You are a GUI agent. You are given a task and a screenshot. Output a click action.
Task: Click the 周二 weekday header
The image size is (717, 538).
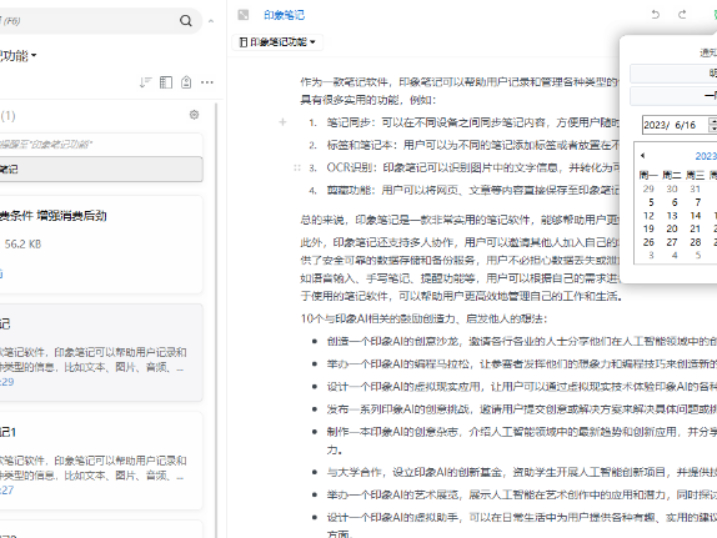pos(672,175)
